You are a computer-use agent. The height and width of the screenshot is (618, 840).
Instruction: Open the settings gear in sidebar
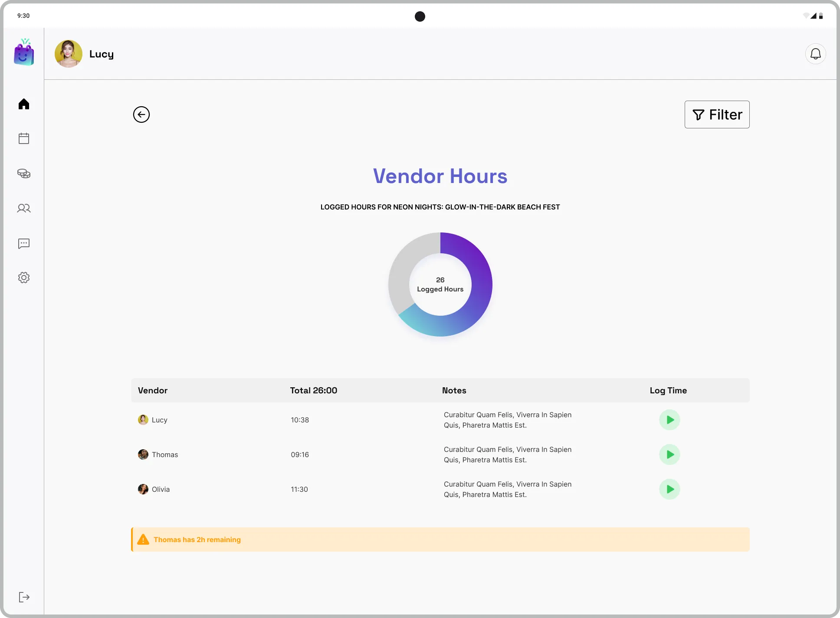(24, 278)
